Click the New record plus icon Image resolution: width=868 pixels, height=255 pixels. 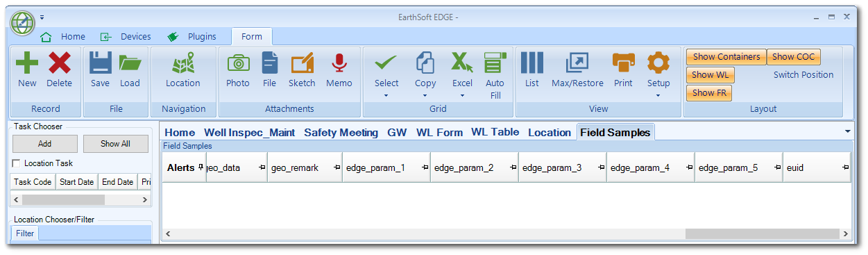coord(27,63)
